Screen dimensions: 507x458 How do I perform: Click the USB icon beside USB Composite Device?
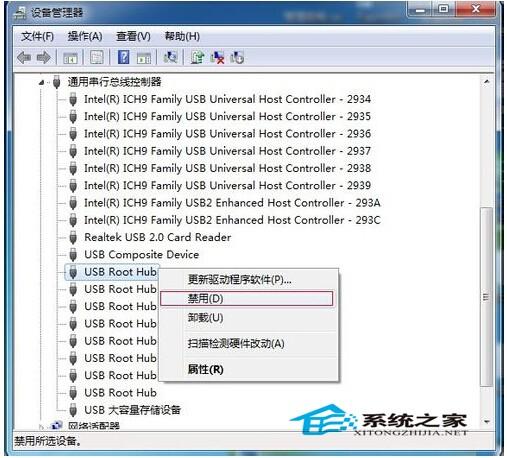pyautogui.click(x=73, y=255)
